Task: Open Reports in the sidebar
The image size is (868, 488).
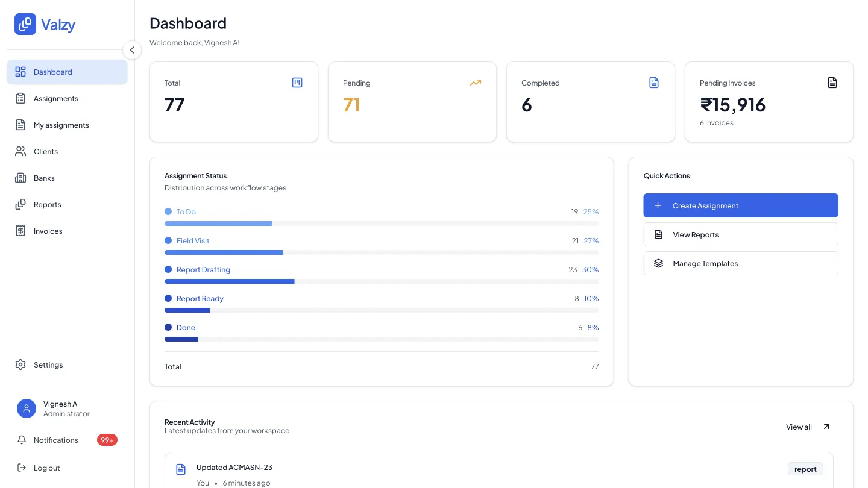Action: tap(68, 204)
